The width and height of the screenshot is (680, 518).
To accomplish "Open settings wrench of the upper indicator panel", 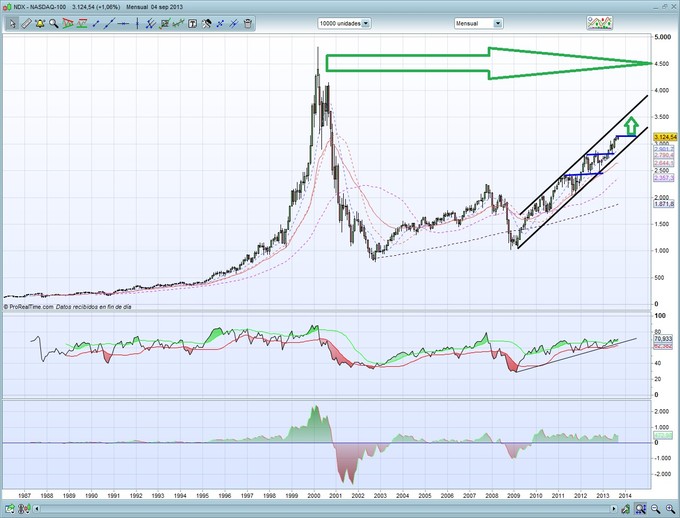I will (8, 319).
